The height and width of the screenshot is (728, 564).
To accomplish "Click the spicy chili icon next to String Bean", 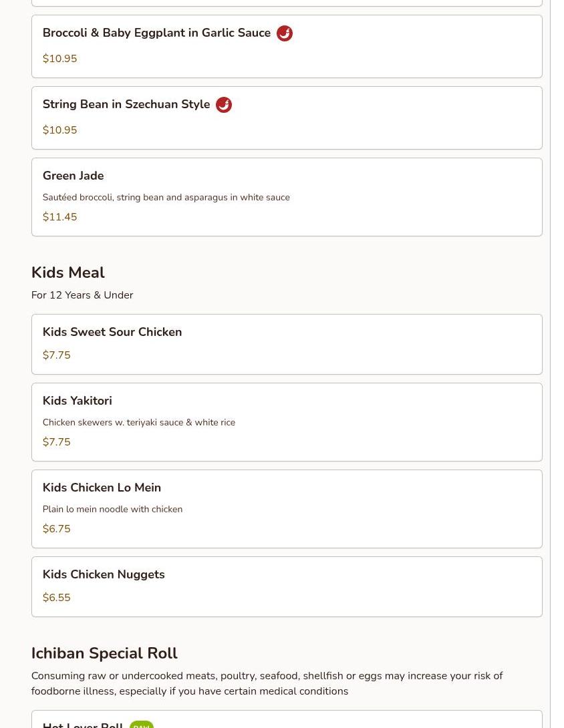I will tap(224, 105).
